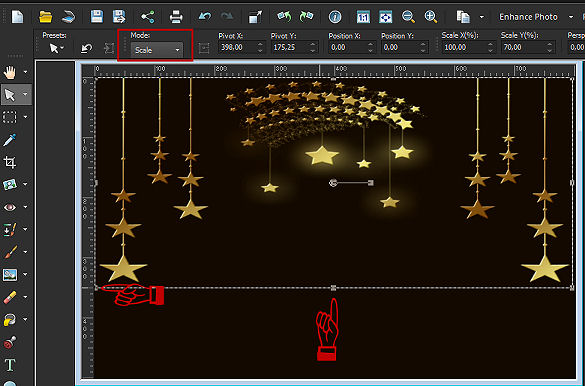The width and height of the screenshot is (585, 386).
Task: Open the Presets dropdown
Action: (57, 48)
